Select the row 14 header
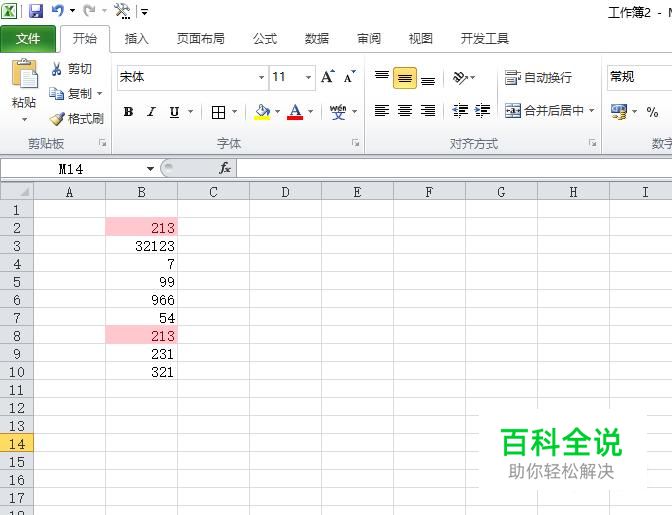The width and height of the screenshot is (672, 515). click(x=17, y=444)
